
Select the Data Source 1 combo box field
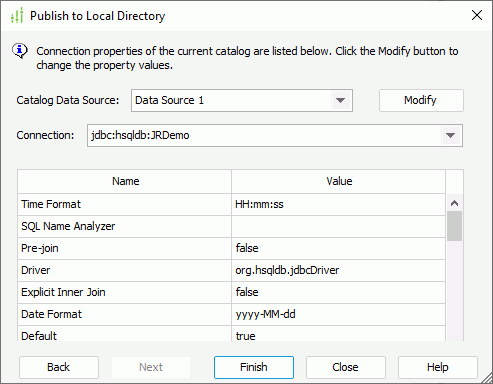(242, 100)
